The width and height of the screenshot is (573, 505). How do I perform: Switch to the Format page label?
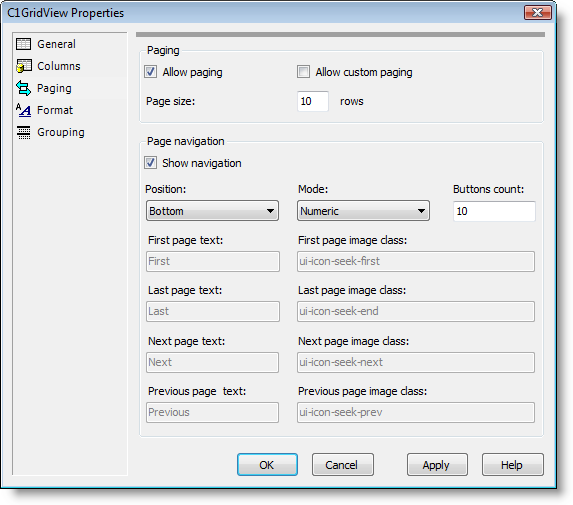click(55, 110)
